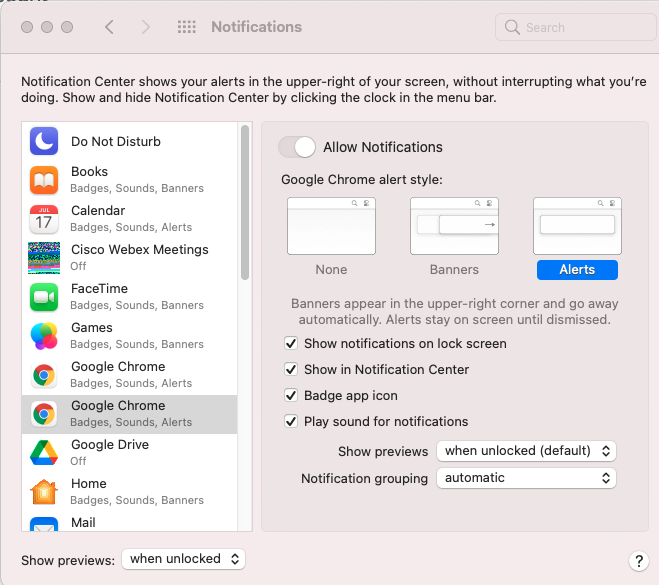Click the Cisco Webex Meetings icon

pos(44,258)
